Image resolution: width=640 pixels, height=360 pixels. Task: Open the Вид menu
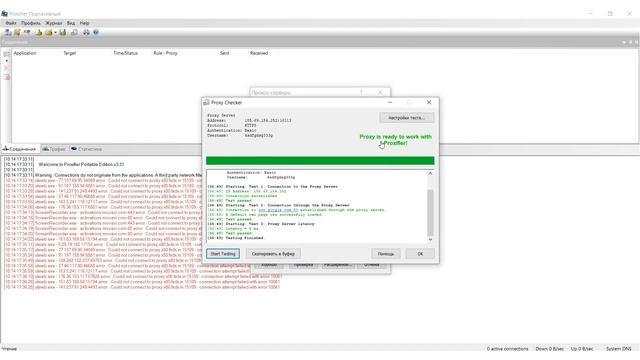(x=71, y=23)
